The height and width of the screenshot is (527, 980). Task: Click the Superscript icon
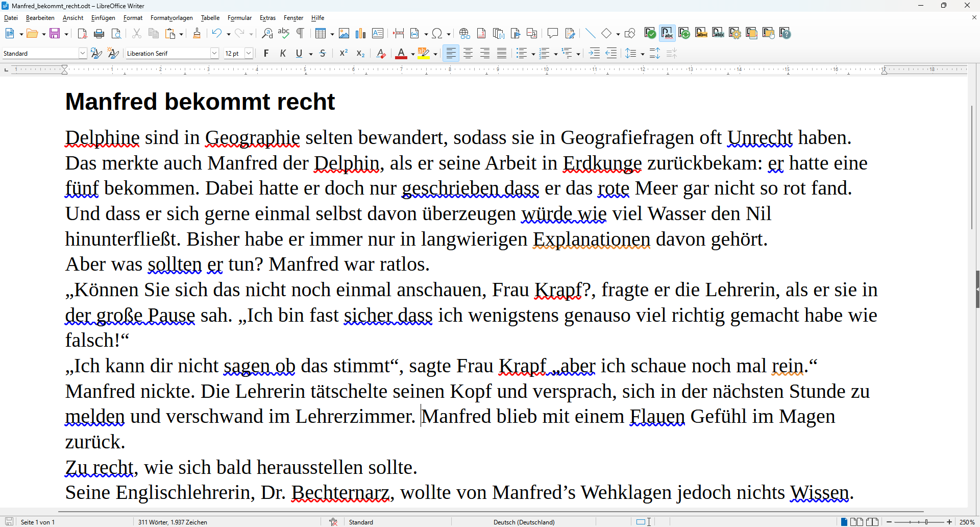344,53
